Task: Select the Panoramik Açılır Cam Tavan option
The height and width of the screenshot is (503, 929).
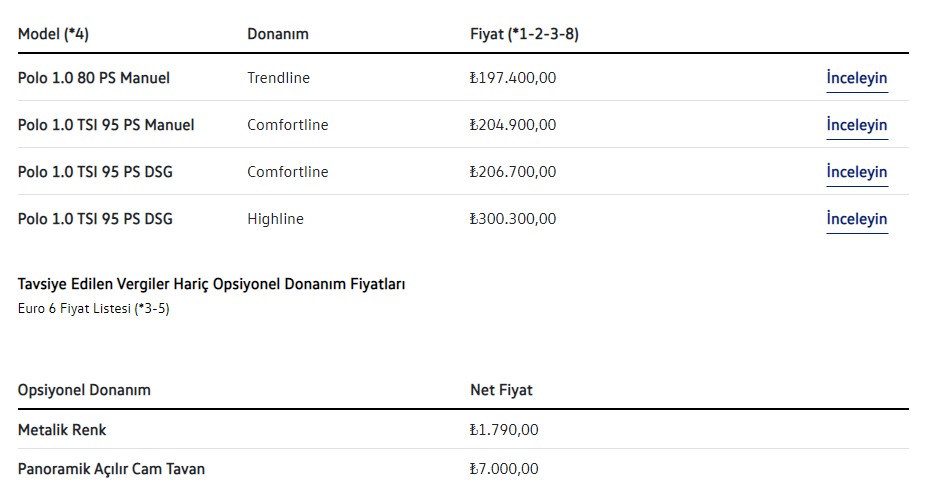Action: point(112,469)
